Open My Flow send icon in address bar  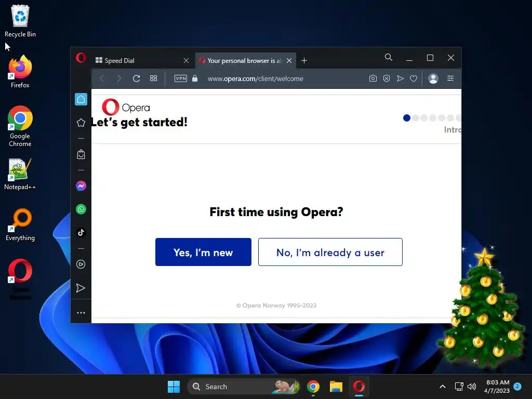[400, 79]
